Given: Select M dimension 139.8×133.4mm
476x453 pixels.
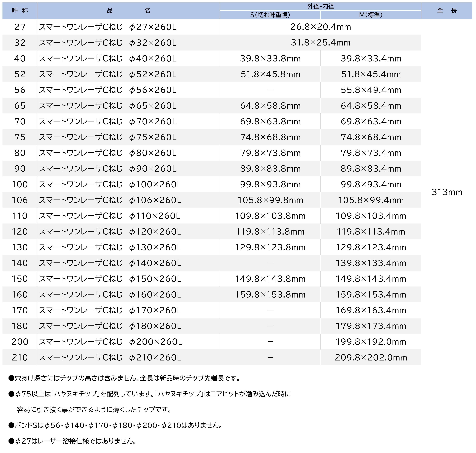Looking at the screenshot, I should 371,263.
